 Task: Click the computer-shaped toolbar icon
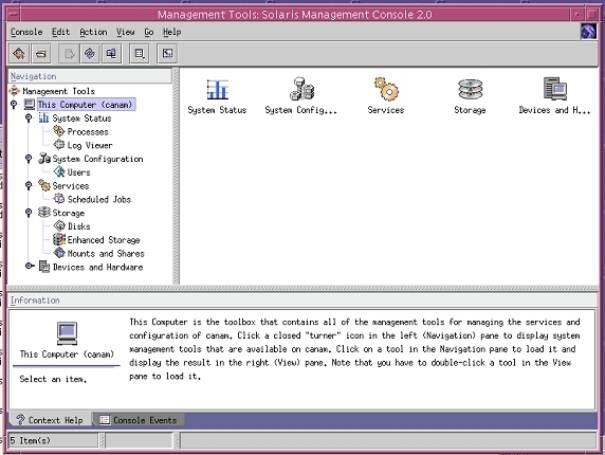point(111,53)
